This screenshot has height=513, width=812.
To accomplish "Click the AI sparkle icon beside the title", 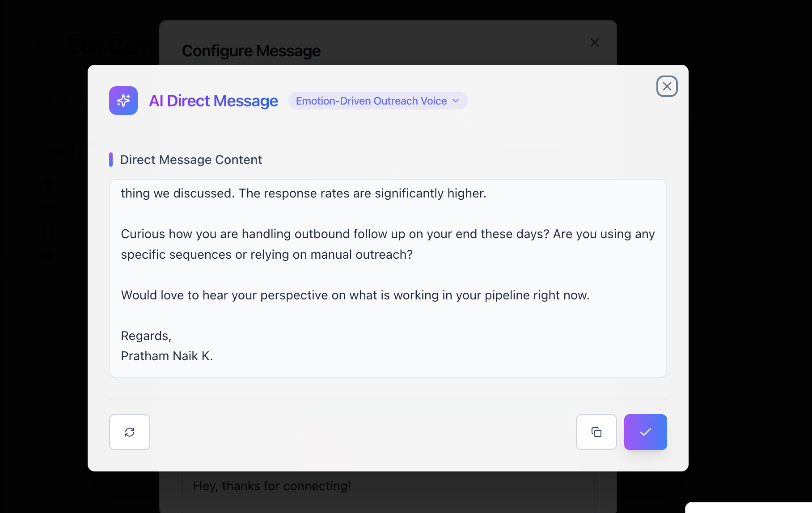I will (x=123, y=101).
